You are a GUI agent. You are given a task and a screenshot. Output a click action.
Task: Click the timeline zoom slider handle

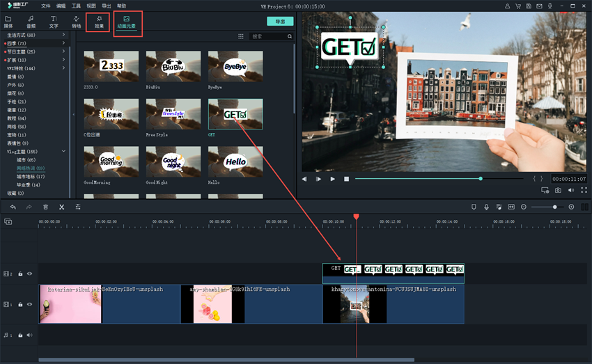[554, 207]
